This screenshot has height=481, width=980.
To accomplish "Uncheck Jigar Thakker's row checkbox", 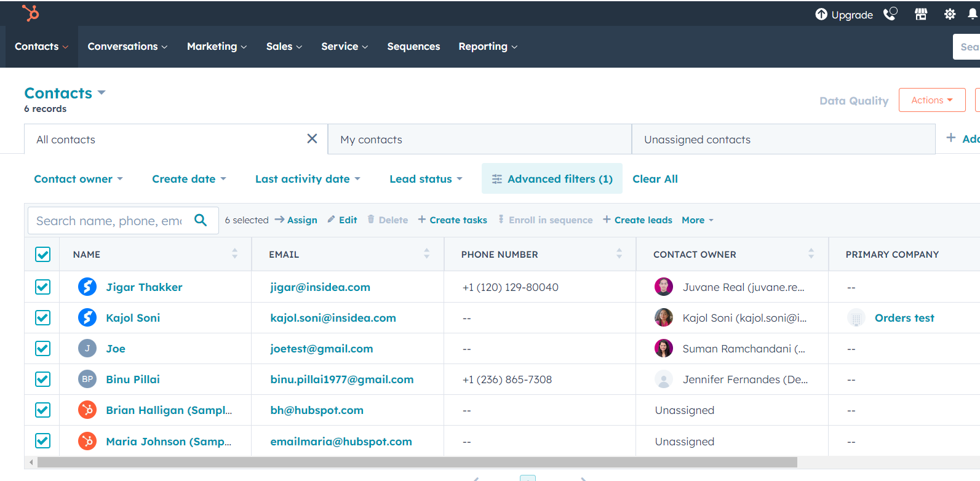I will click(x=42, y=287).
